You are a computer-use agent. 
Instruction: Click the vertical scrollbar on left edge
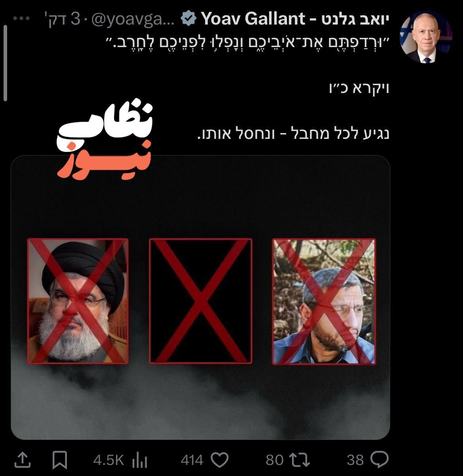pos(5,63)
